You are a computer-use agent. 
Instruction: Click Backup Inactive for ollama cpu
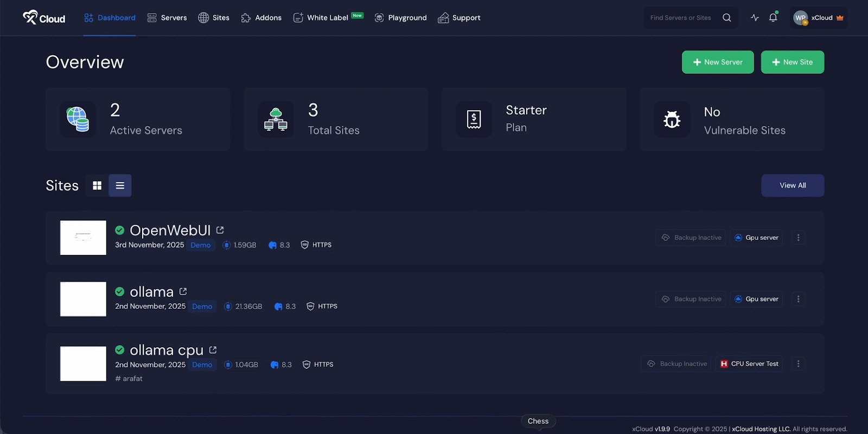click(677, 363)
